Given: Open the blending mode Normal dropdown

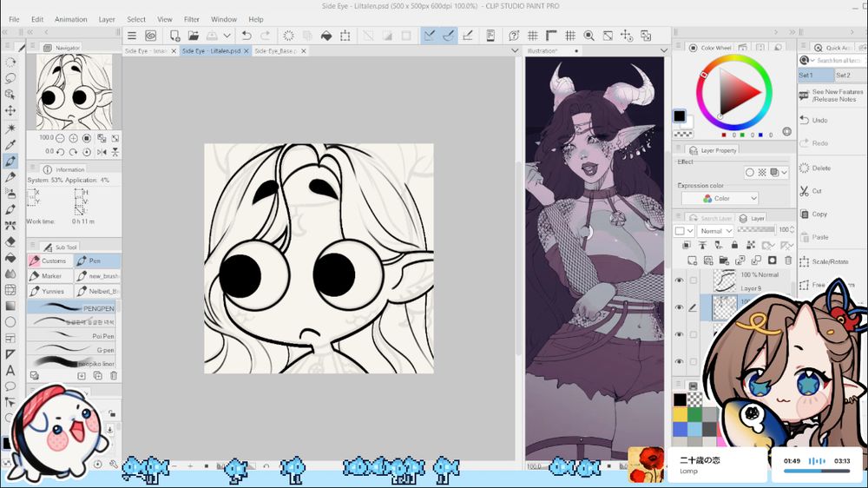Looking at the screenshot, I should 715,230.
